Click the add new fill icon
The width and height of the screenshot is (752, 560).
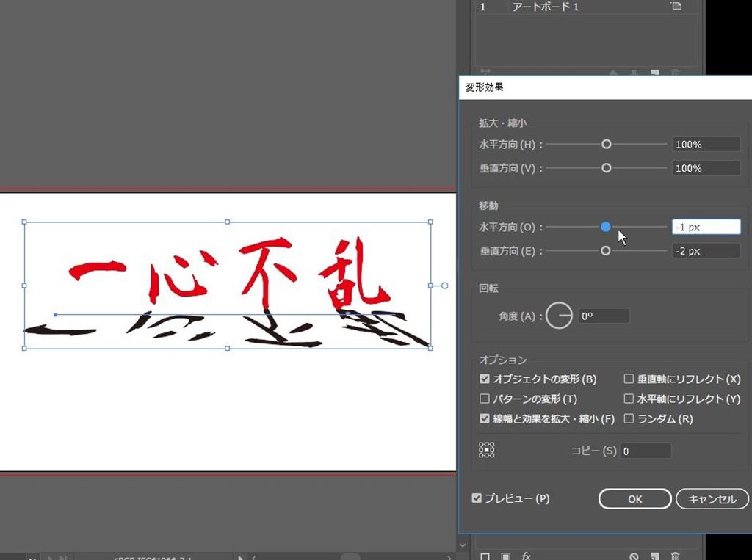(x=505, y=556)
